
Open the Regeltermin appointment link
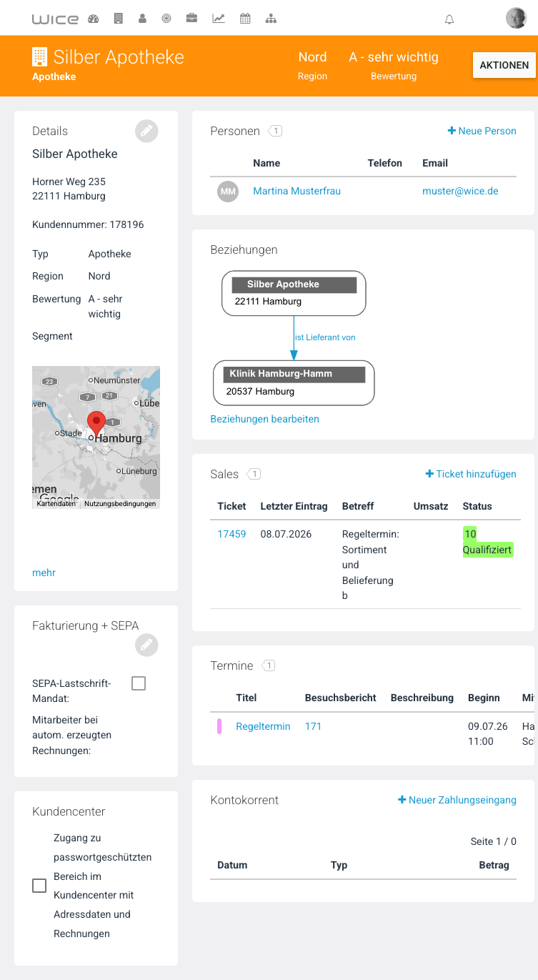click(263, 726)
